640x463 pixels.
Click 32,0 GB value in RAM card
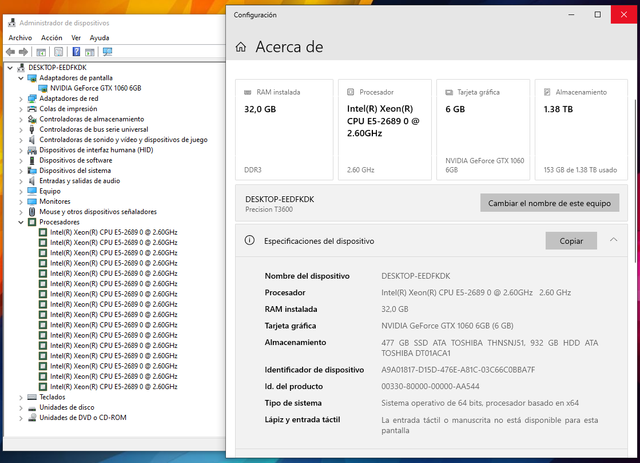[x=260, y=109]
